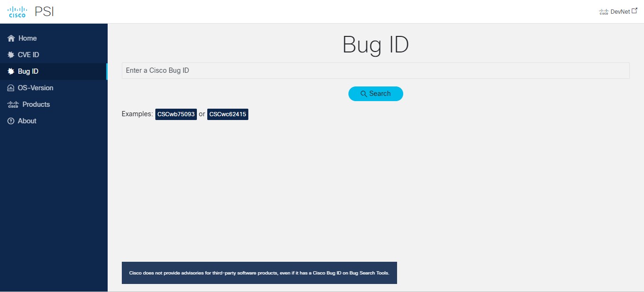Viewport: 644px width, 292px height.
Task: Open the About page from sidebar
Action: (53, 121)
